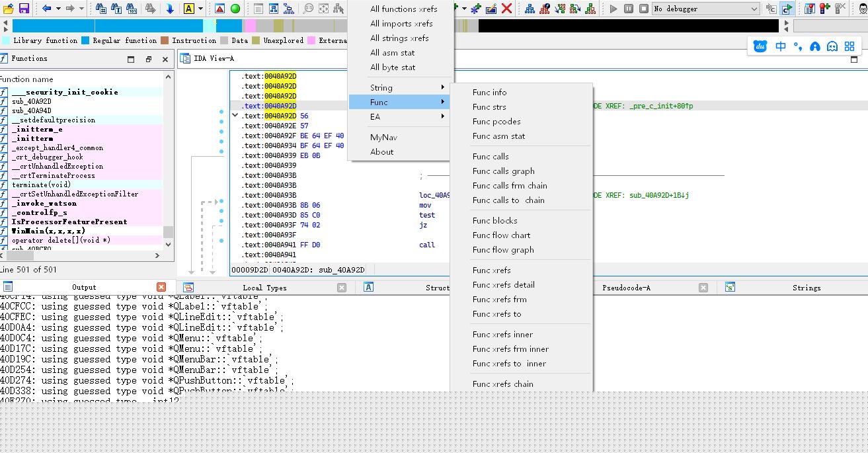The image size is (868, 453).
Task: Collapse the function at 0040A92D chevron
Action: point(235,116)
